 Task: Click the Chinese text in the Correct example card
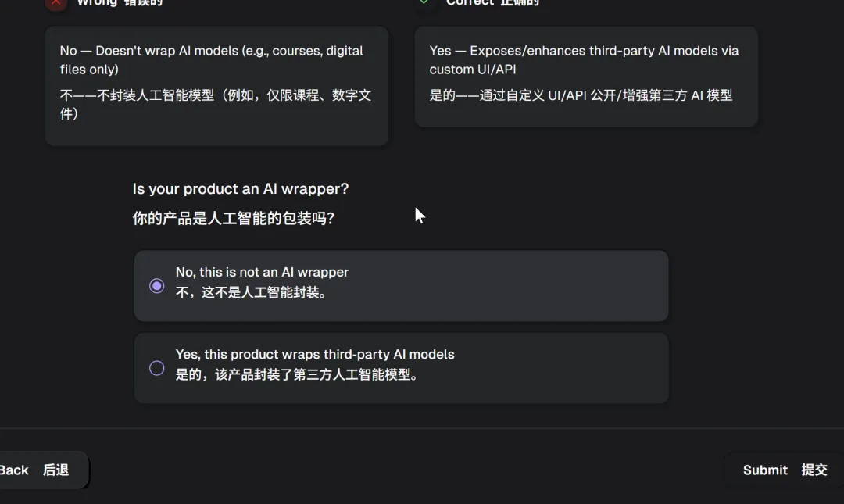coord(581,95)
